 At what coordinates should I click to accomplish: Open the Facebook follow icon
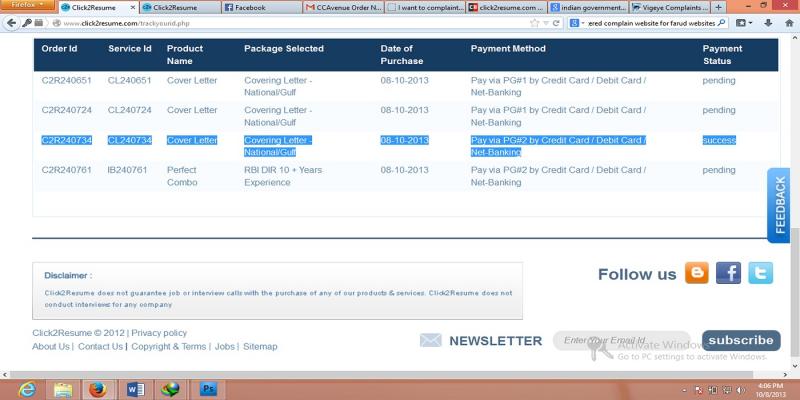click(x=728, y=273)
